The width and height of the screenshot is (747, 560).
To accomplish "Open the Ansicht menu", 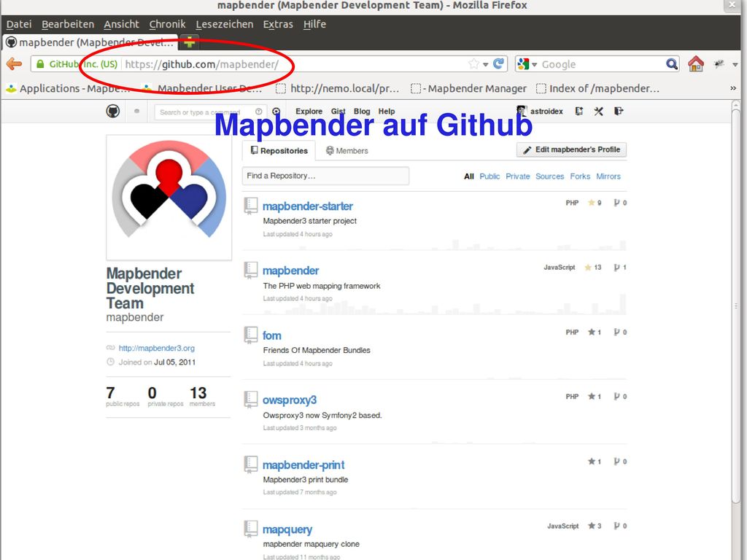I will tap(122, 24).
